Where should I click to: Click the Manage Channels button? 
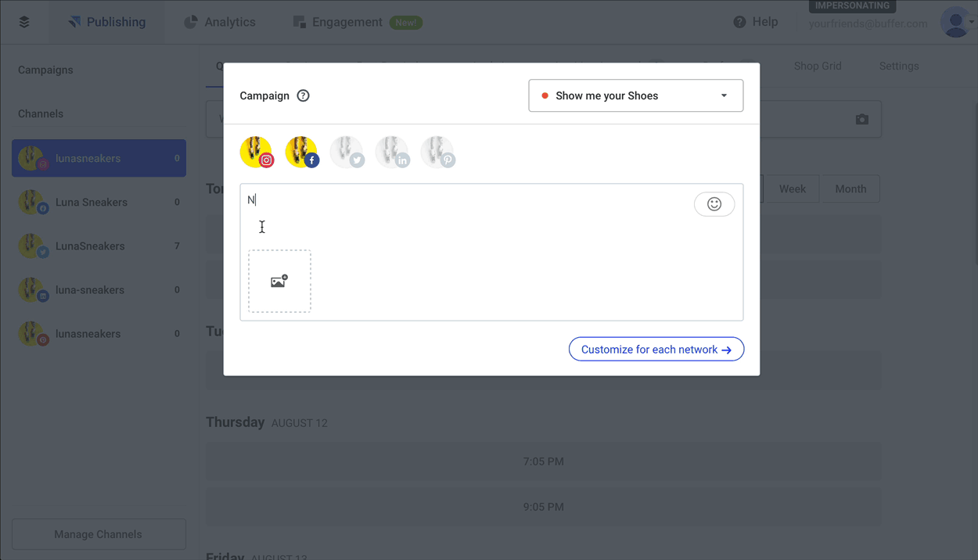pos(99,534)
